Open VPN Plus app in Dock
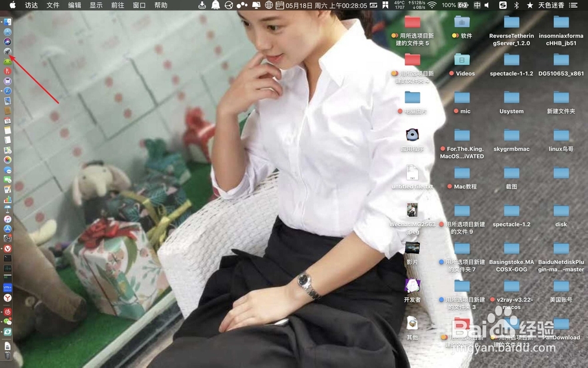This screenshot has width=588, height=368. coord(7,288)
